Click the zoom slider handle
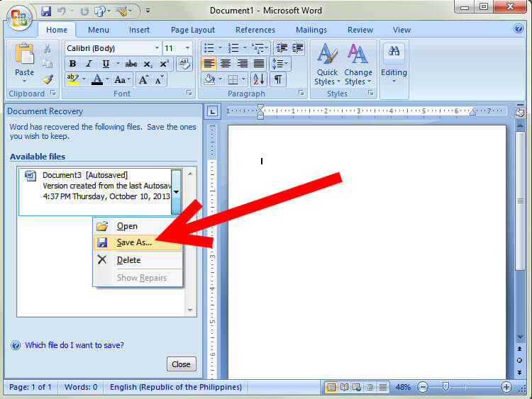This screenshot has height=399, width=532. click(x=445, y=386)
